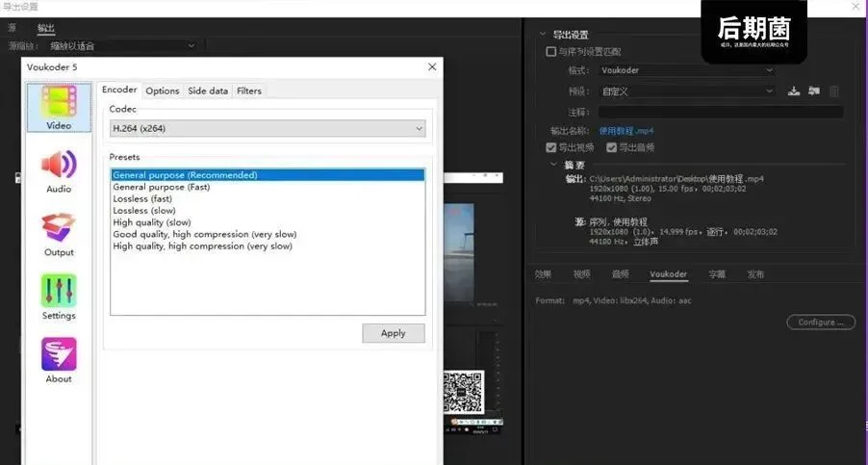The image size is (868, 465).
Task: Close the Voukoder 5 dialog
Action: pyautogui.click(x=432, y=67)
